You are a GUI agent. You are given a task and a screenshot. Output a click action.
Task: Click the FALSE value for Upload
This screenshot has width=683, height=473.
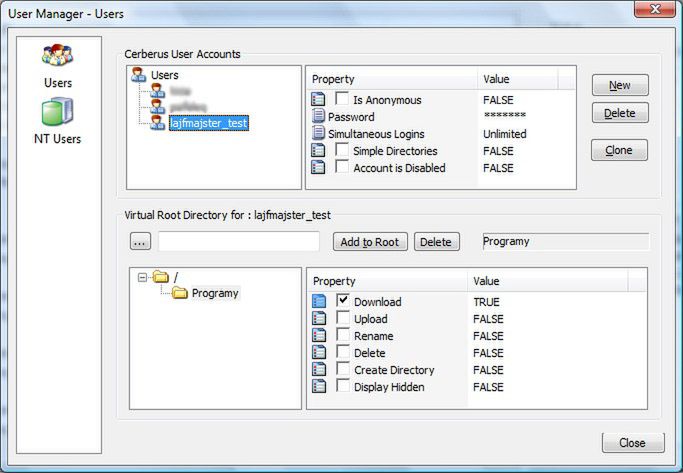tap(488, 319)
